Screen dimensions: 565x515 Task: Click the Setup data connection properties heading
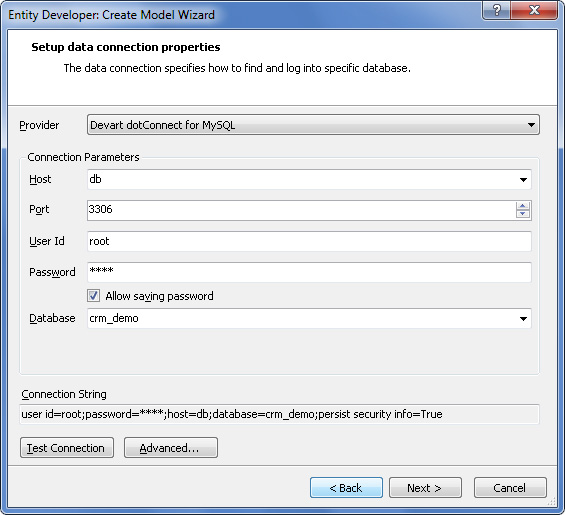coord(126,47)
